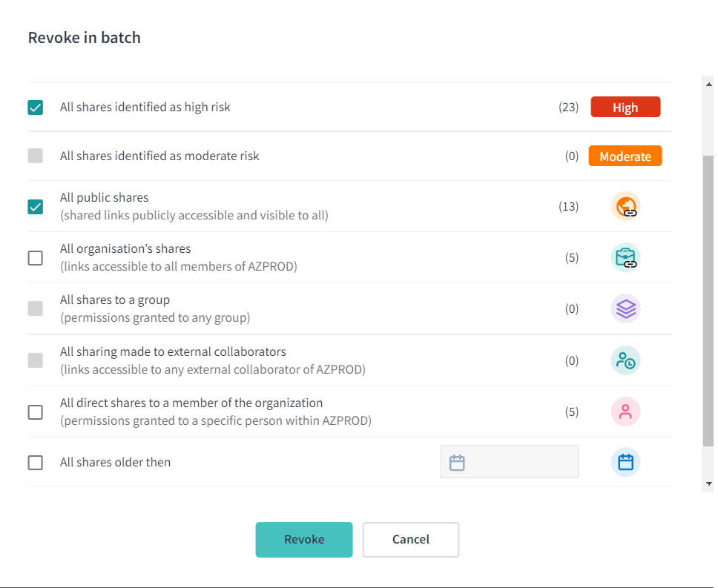Click the group shares layers icon

click(625, 309)
